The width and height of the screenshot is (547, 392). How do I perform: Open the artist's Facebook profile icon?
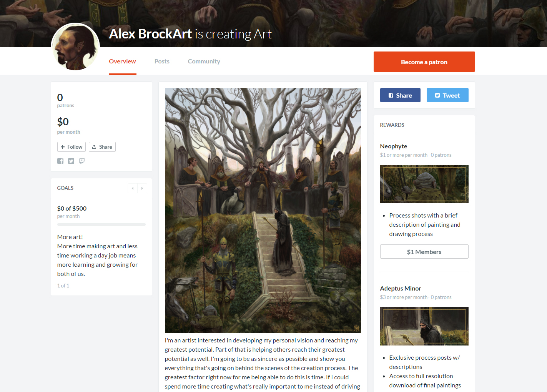60,161
